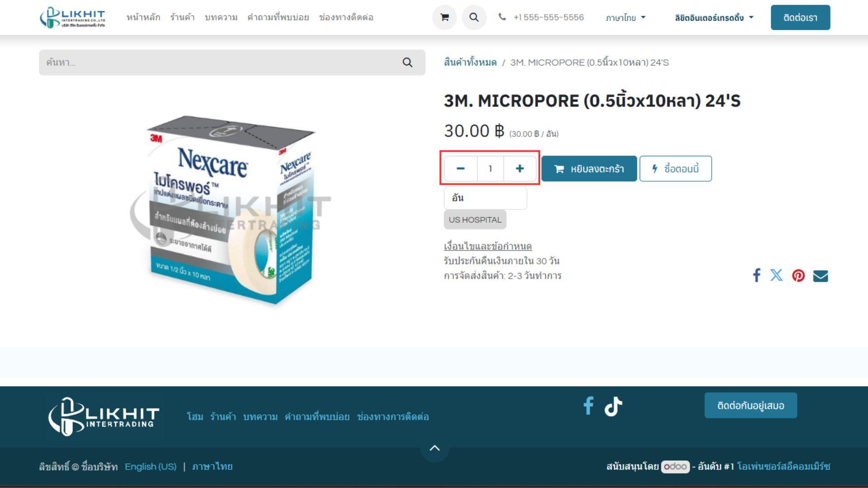Click the หยิบลงตะกร้า add to cart button
Viewport: 868px width, 488px height.
click(x=589, y=169)
